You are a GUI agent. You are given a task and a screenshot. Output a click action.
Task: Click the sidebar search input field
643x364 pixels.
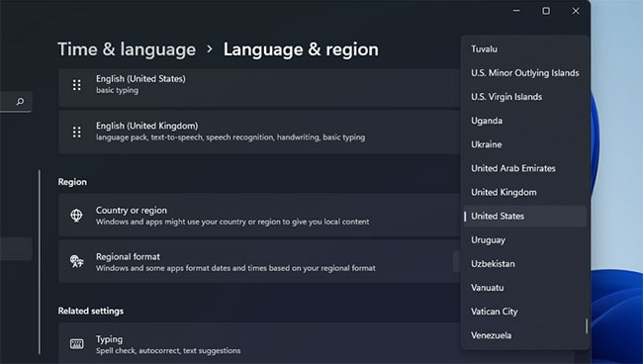click(16, 101)
